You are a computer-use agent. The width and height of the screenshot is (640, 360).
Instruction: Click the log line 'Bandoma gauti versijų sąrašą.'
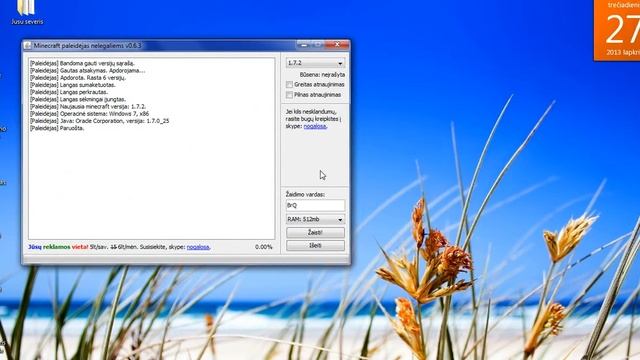(x=82, y=63)
